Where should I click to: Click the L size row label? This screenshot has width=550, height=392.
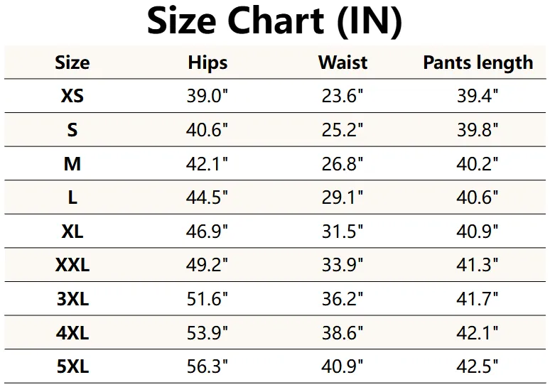pos(72,197)
